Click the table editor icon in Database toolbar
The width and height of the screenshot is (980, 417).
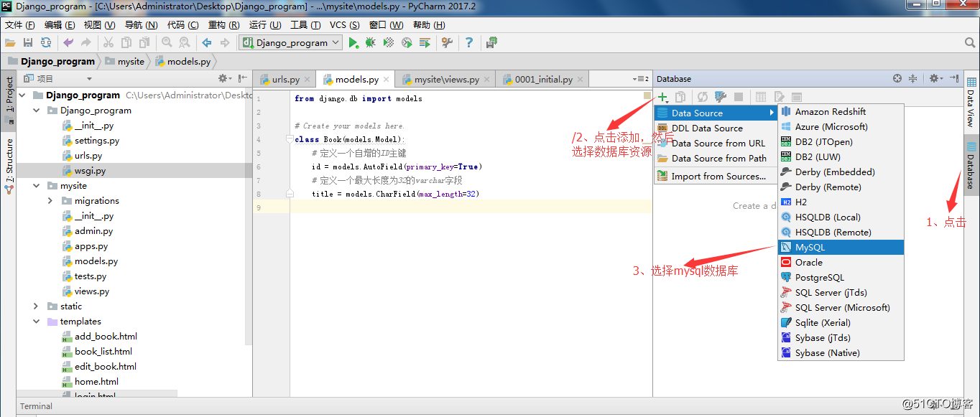coord(761,97)
